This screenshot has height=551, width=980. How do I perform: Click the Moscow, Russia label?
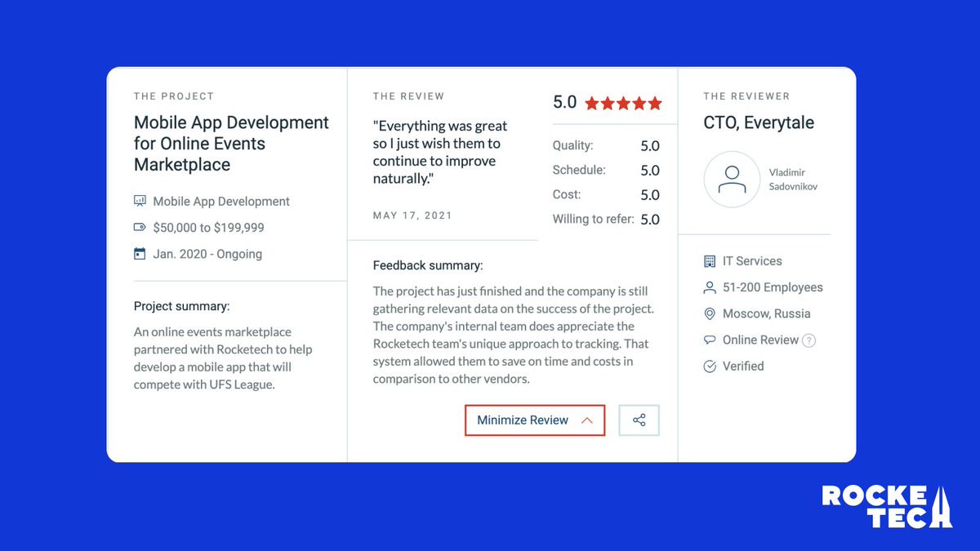click(767, 313)
